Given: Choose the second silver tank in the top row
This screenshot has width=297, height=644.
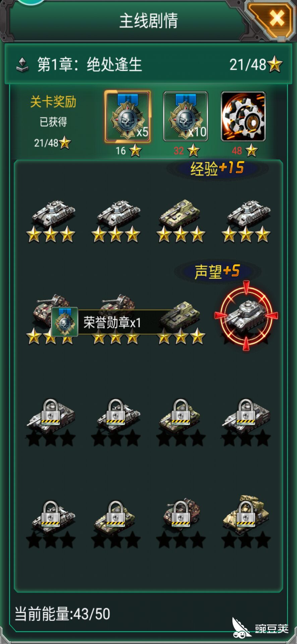Looking at the screenshot, I should click(x=116, y=220).
